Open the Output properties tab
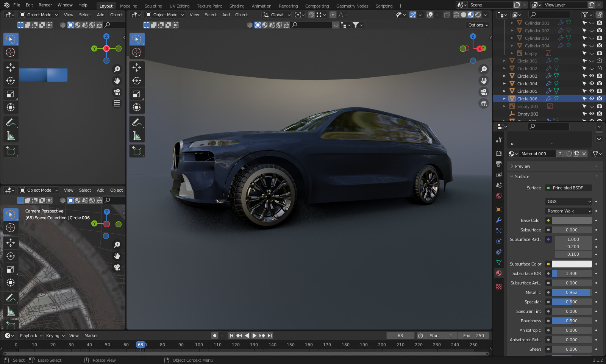Image resolution: width=606 pixels, height=364 pixels. [x=499, y=164]
